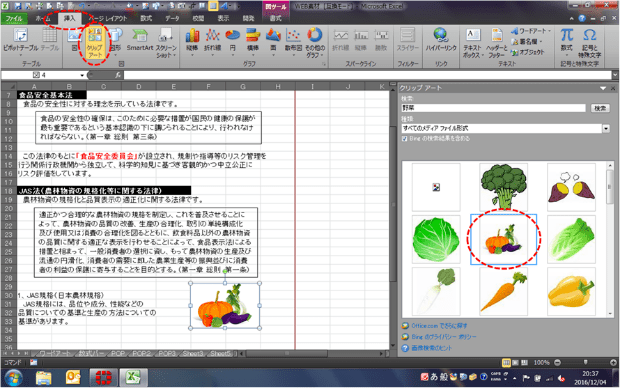This screenshot has height=388, width=620.
Task: Insert a Signature Line (署名欄)
Action: click(x=527, y=42)
